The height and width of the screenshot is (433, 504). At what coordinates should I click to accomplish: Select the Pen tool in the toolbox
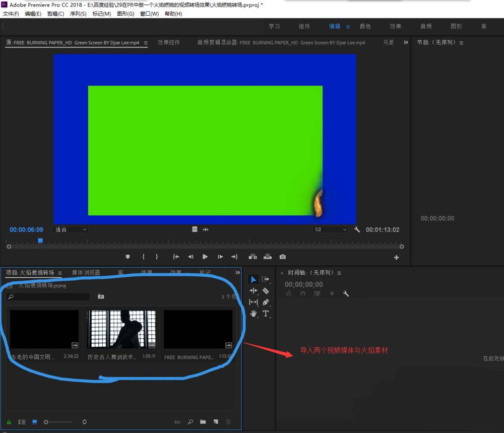[x=266, y=302]
